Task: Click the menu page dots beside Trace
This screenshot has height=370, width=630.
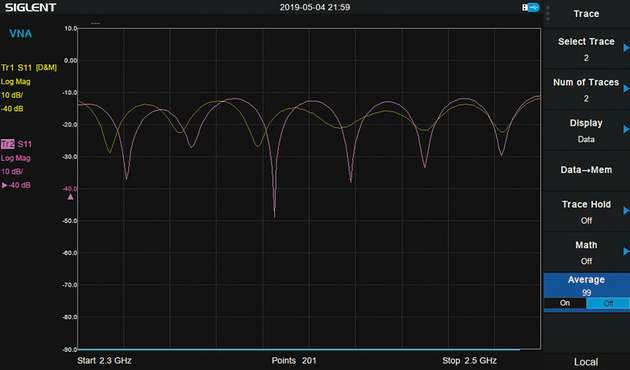Action: click(548, 14)
